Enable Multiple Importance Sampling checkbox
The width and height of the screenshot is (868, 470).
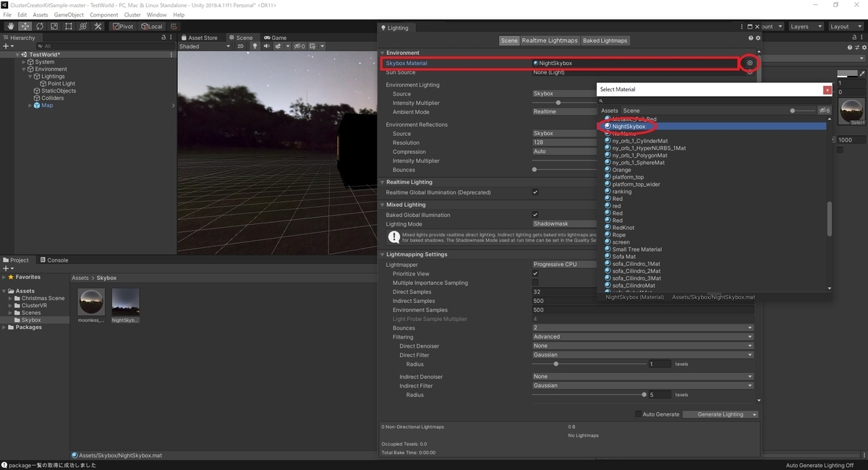click(535, 283)
